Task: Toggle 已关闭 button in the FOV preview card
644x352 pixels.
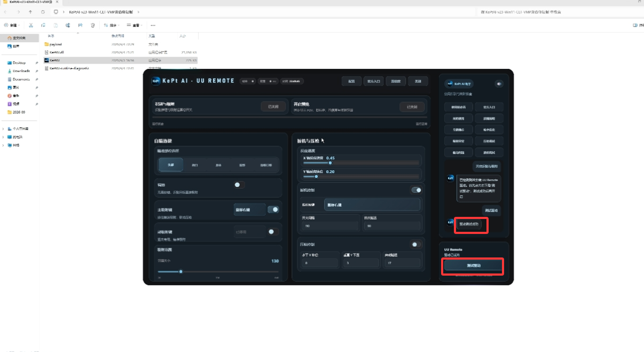Action: [412, 107]
